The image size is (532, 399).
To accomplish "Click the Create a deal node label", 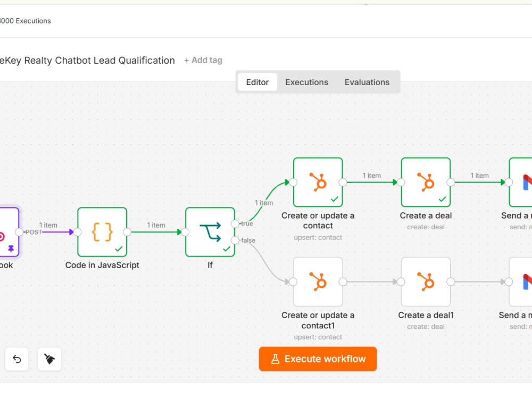I will (426, 216).
